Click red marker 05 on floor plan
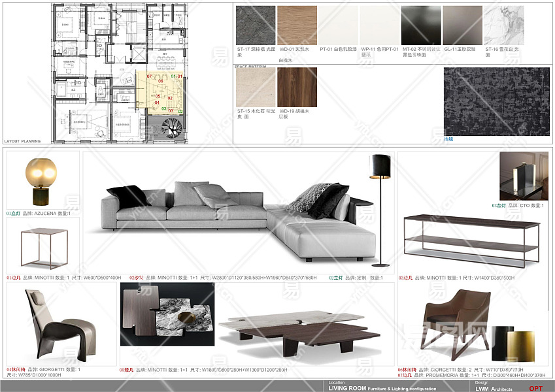The image size is (555, 392). 158,96
